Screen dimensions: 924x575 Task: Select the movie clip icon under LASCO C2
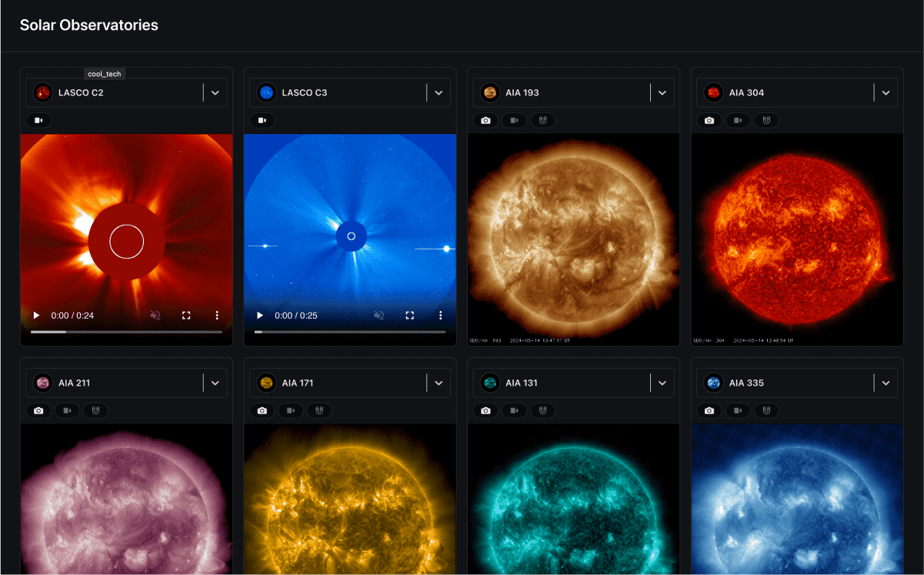(x=38, y=120)
